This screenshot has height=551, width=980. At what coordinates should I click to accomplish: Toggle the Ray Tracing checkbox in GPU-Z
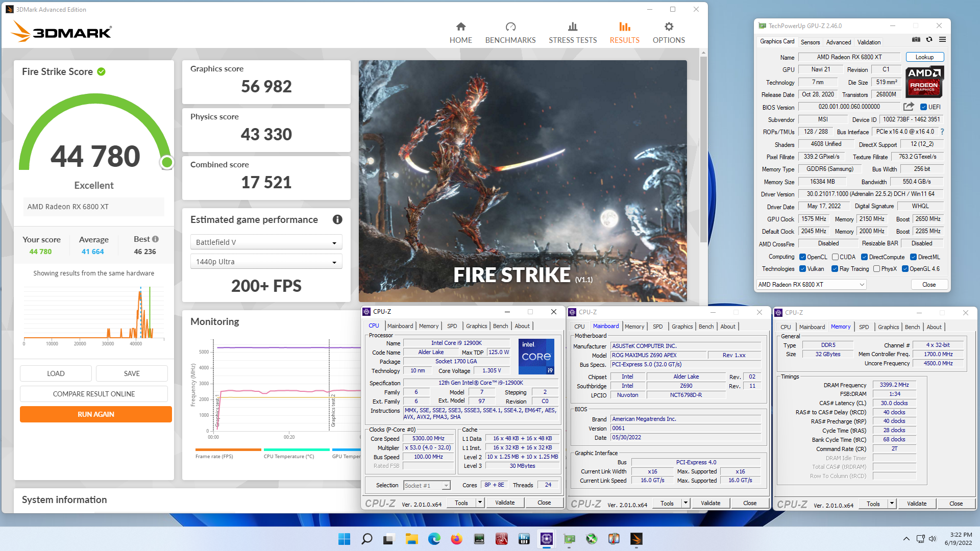click(835, 269)
